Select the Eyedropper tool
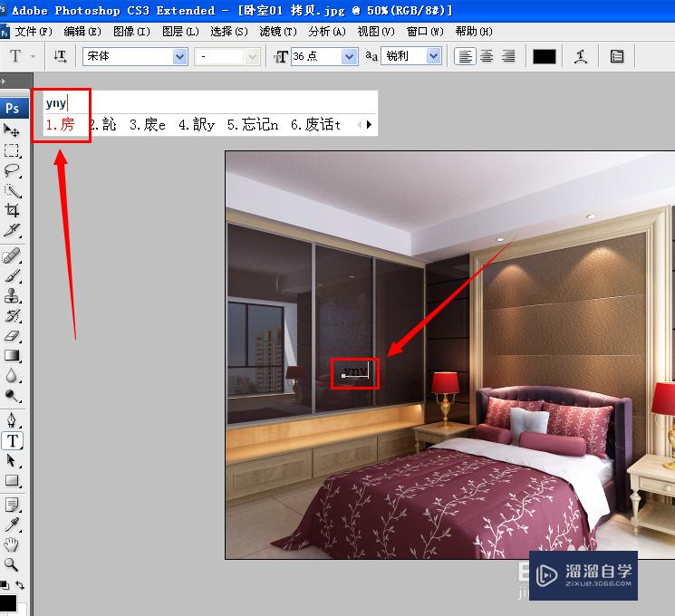Image resolution: width=675 pixels, height=616 pixels. coord(11,525)
